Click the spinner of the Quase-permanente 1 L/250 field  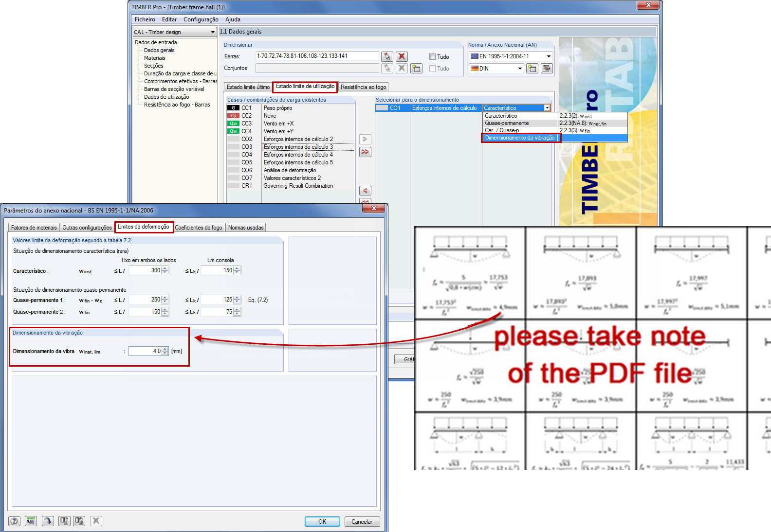[x=165, y=300]
